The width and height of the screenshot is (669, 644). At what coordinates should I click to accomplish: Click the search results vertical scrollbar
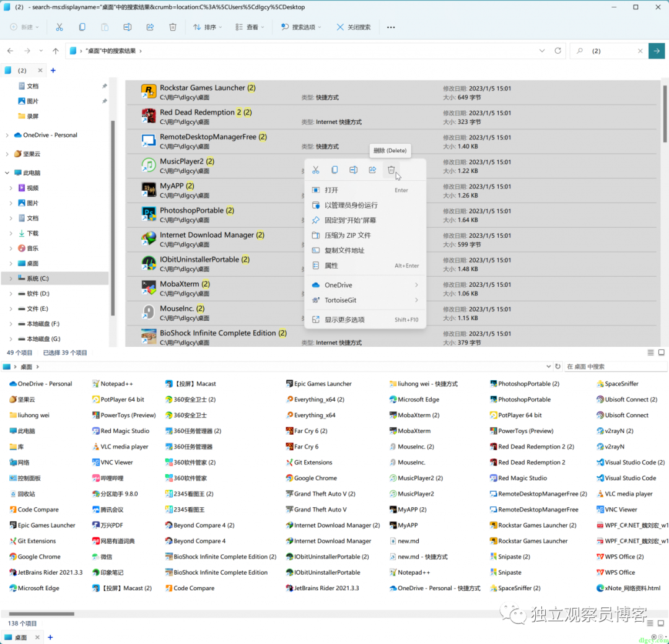pyautogui.click(x=664, y=114)
